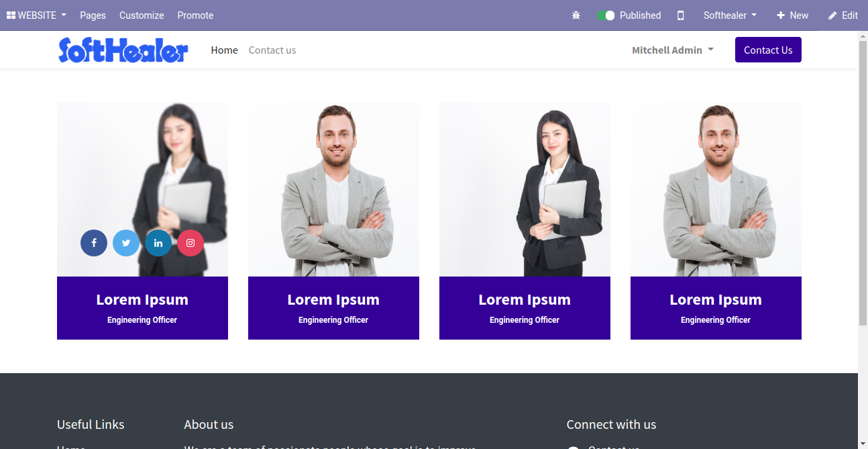Click the LinkedIn circle icon
The height and width of the screenshot is (449, 868).
click(x=158, y=243)
